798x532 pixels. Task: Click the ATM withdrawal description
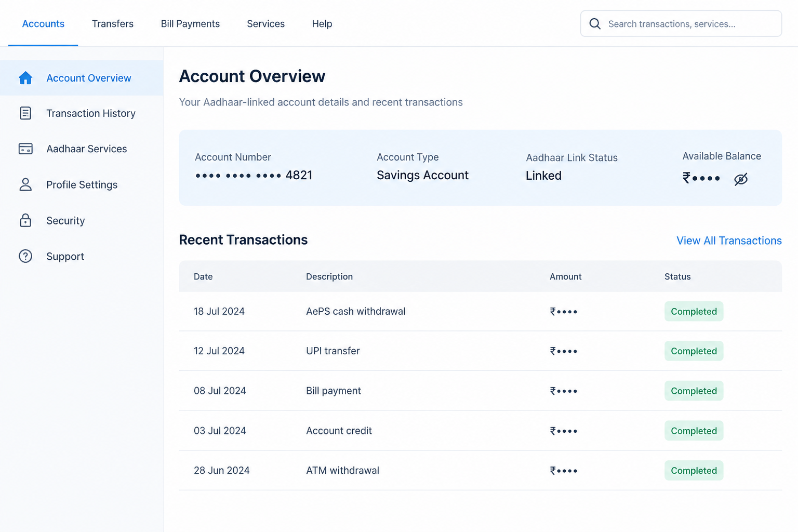tap(342, 470)
